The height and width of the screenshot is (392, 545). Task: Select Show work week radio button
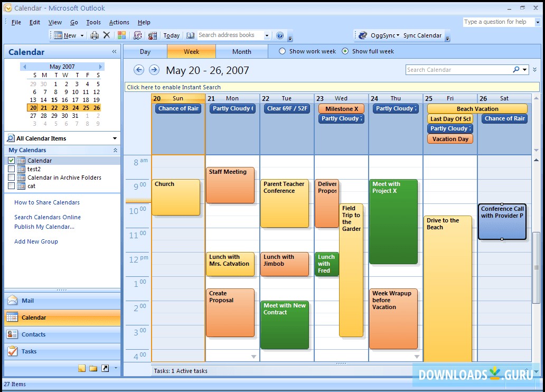(282, 51)
